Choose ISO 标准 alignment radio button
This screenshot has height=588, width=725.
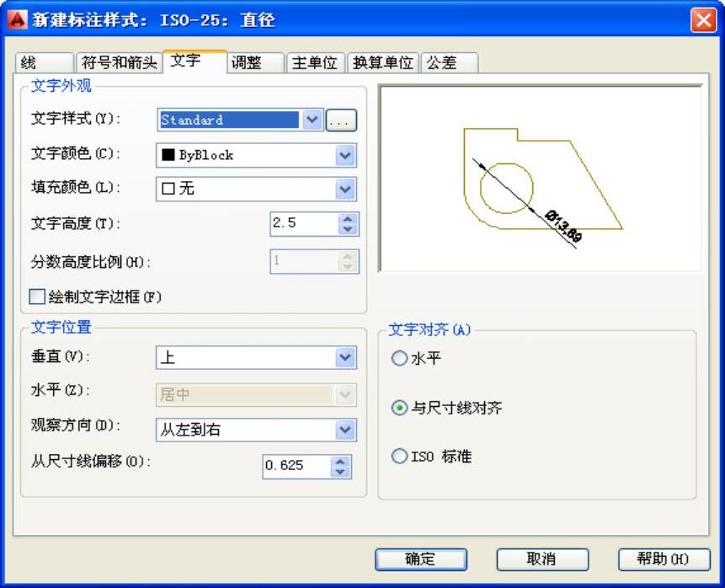399,457
